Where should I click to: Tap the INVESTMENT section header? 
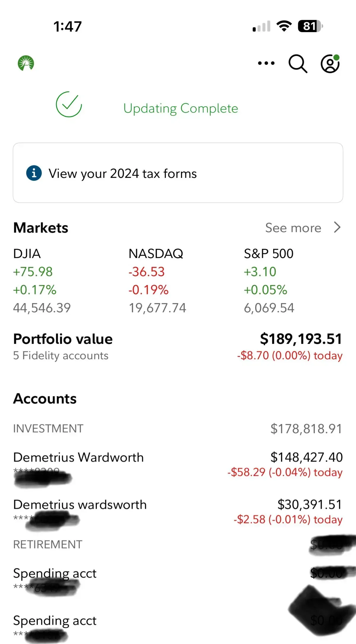click(48, 429)
